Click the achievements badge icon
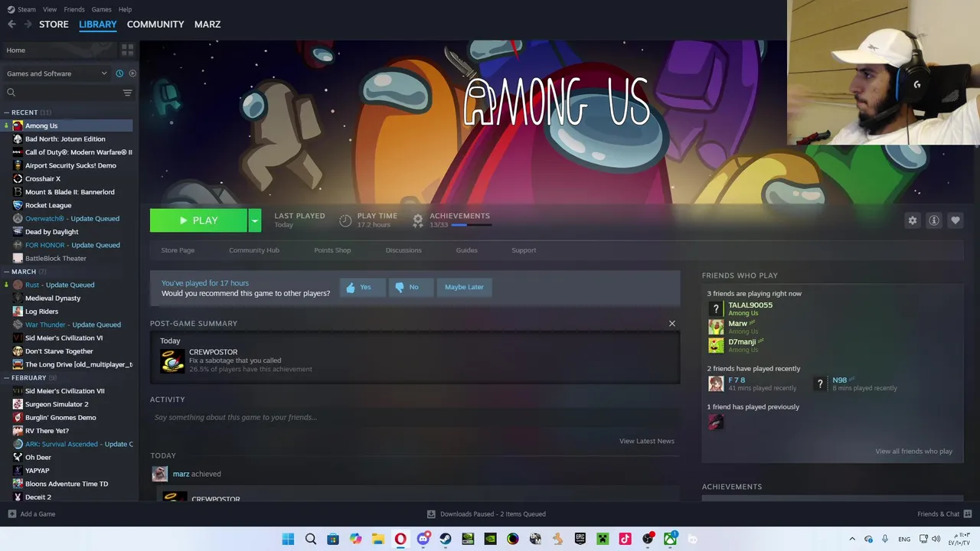 pyautogui.click(x=418, y=220)
